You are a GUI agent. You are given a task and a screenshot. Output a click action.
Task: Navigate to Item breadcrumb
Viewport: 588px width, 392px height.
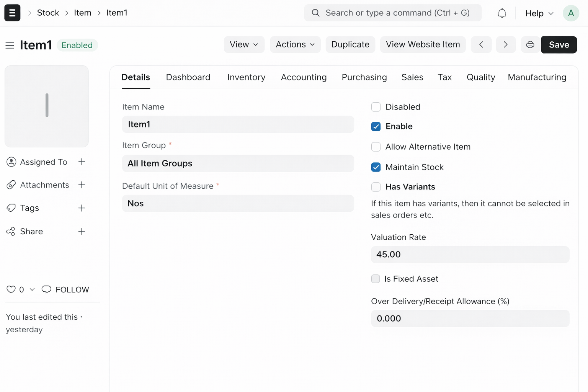[x=83, y=13]
